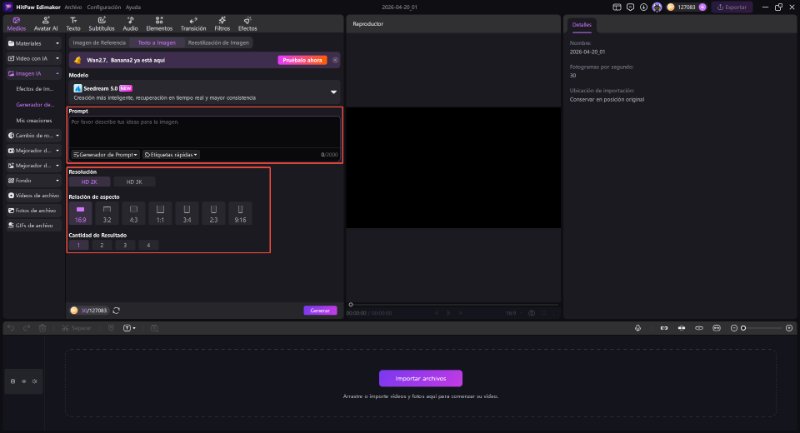Click the purple add-credits icon
800x433 pixels.
click(x=703, y=7)
